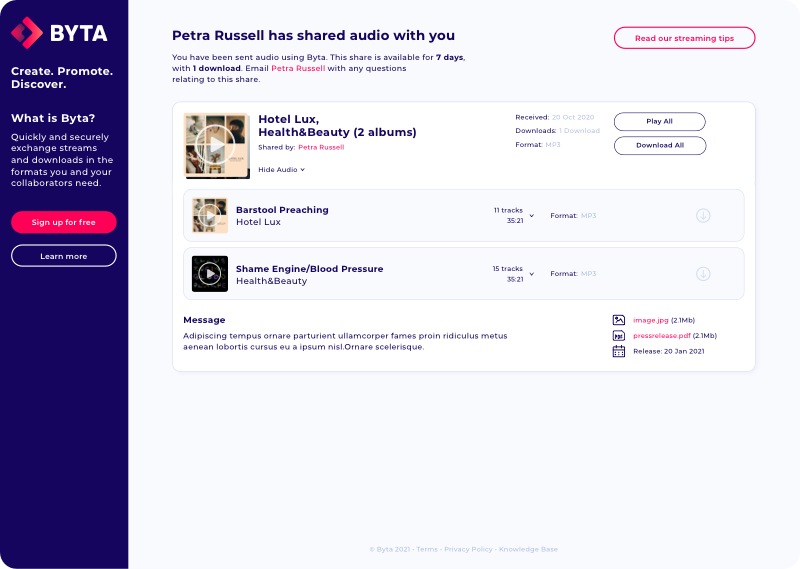Play the Barstool Preaching album

click(x=210, y=215)
